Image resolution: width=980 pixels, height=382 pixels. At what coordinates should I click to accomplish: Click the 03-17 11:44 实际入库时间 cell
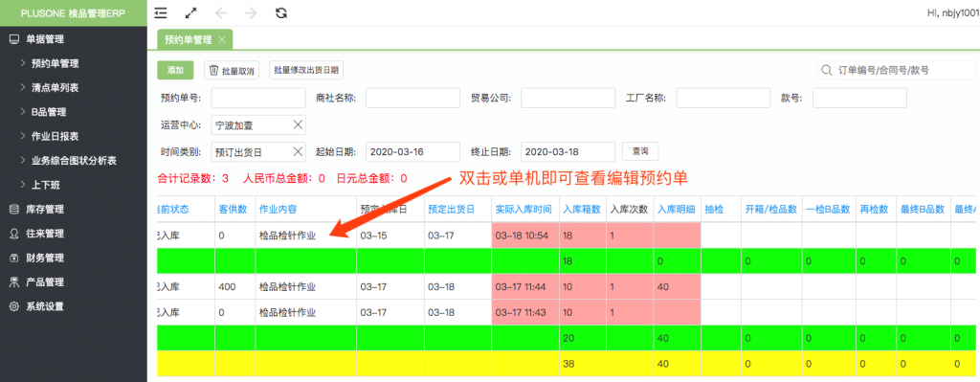525,287
